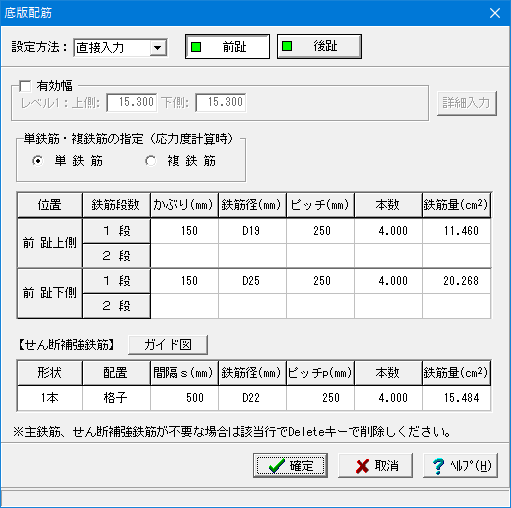Select the D19 rebar diameter cell
511x508 pixels.
252,231
